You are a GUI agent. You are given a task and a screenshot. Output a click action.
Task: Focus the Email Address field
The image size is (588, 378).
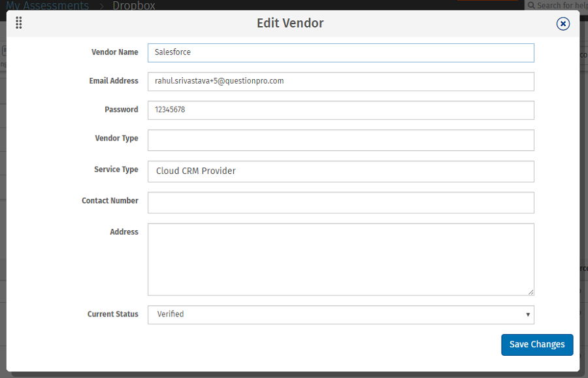(x=341, y=82)
